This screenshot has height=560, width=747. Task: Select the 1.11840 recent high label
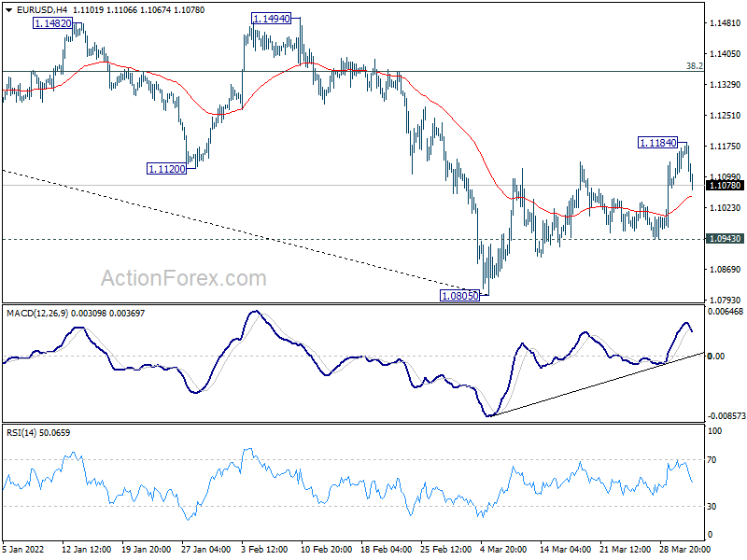click(657, 143)
